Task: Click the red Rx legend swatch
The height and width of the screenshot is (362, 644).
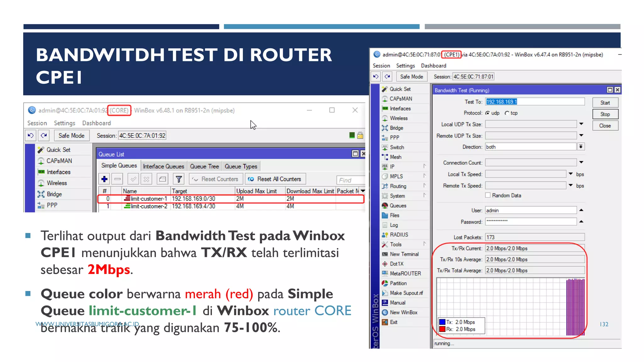Action: coord(442,329)
